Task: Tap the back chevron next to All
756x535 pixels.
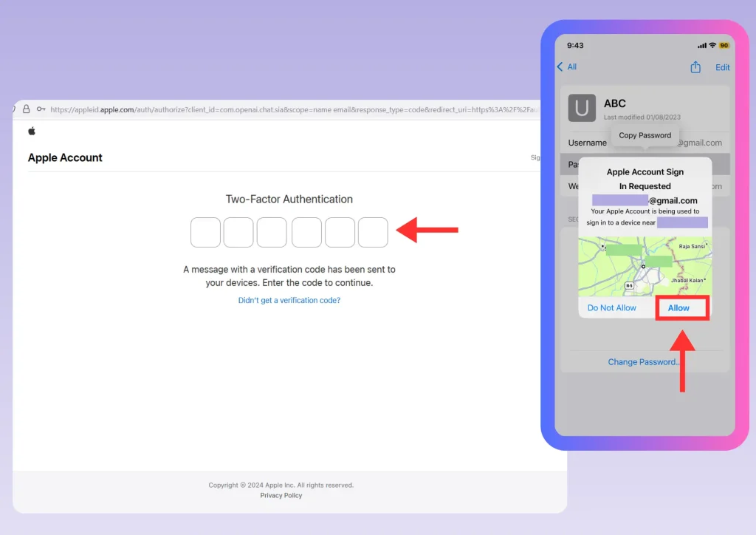Action: (560, 67)
